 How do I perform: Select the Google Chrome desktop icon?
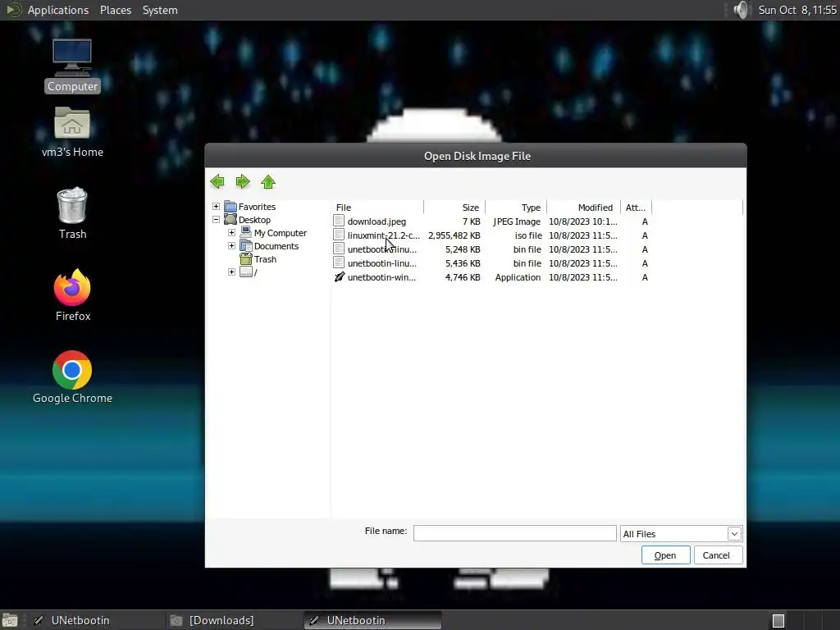click(72, 377)
